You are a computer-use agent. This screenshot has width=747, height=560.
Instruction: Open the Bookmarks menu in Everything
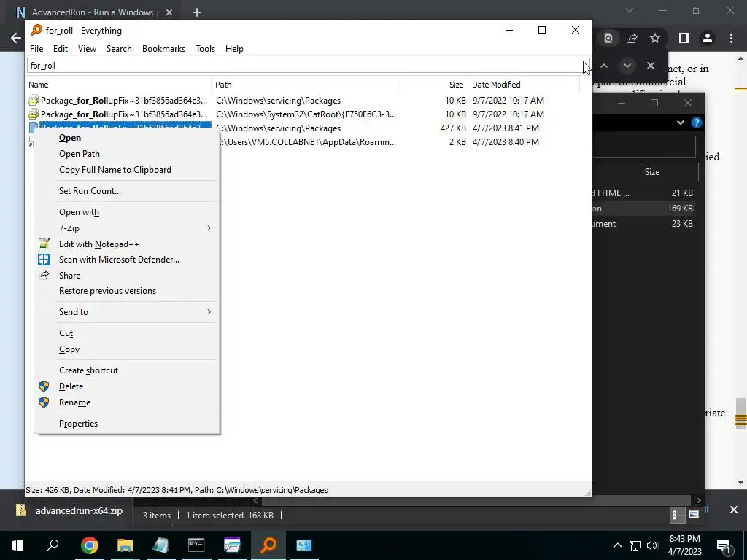[x=163, y=49]
